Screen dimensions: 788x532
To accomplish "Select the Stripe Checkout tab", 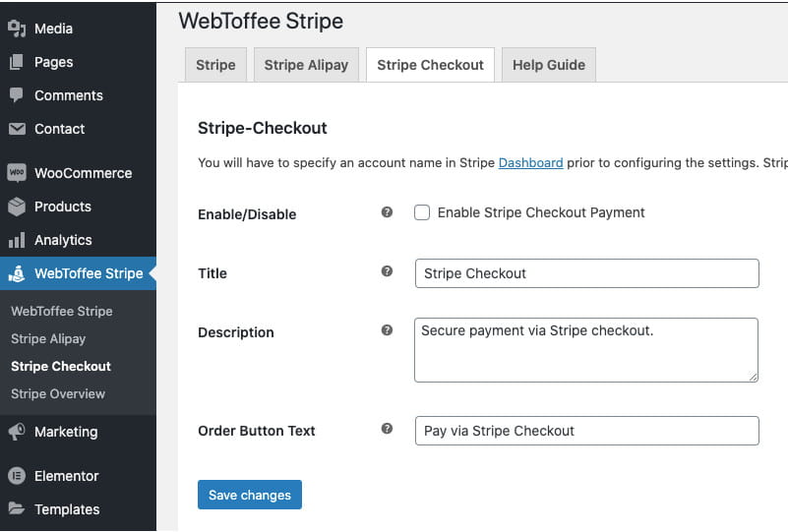I will [x=430, y=65].
